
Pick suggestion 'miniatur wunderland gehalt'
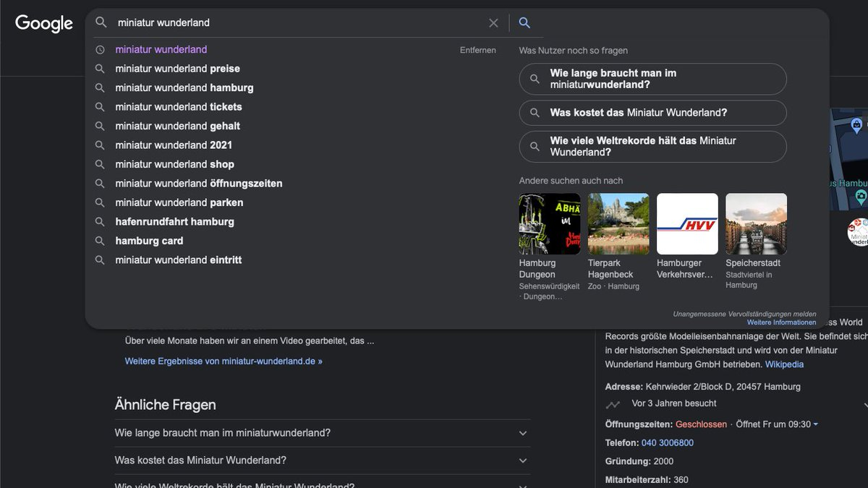coord(178,126)
